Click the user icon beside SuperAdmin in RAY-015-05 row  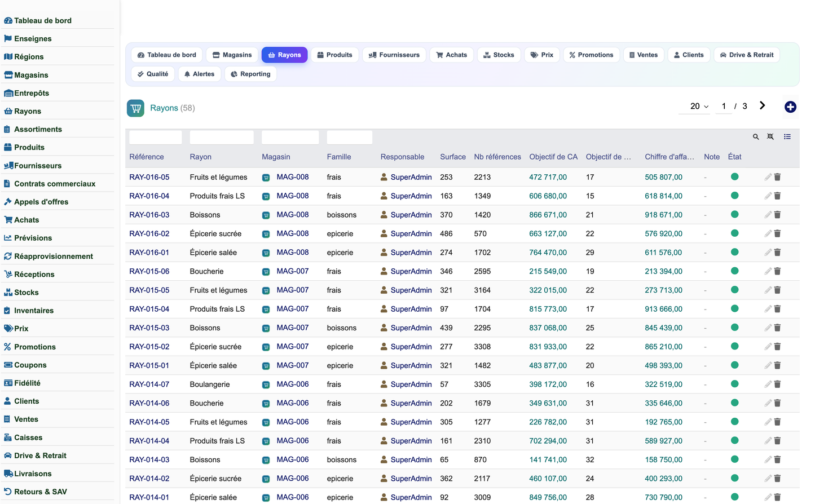[x=384, y=290]
